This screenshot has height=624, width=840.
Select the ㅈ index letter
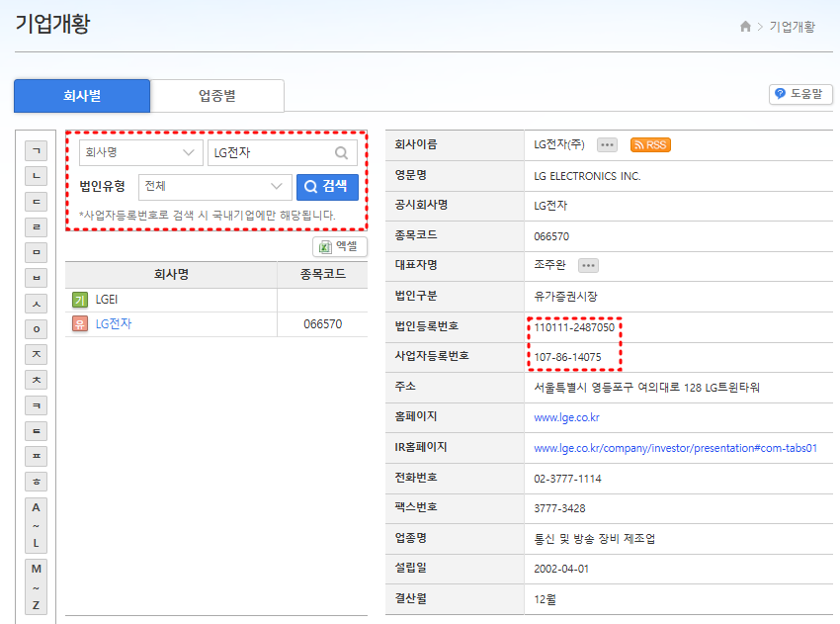click(37, 354)
